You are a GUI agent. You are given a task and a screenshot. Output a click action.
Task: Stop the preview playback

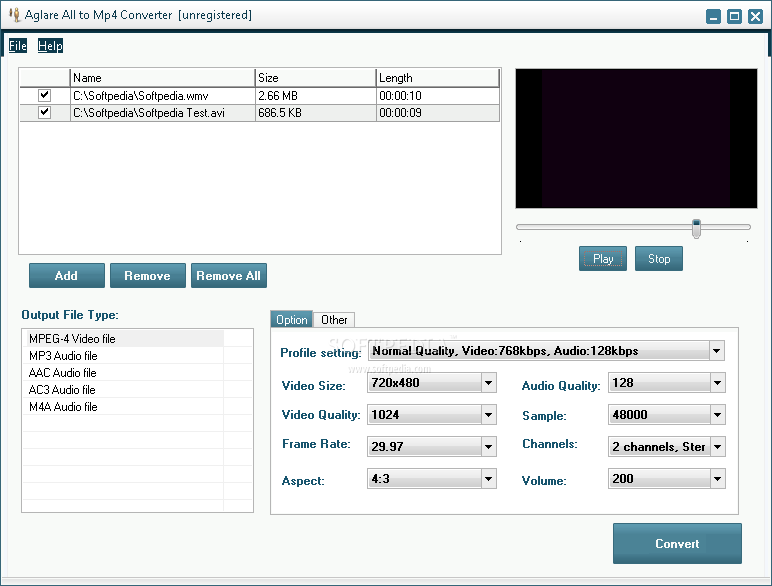[x=659, y=259]
